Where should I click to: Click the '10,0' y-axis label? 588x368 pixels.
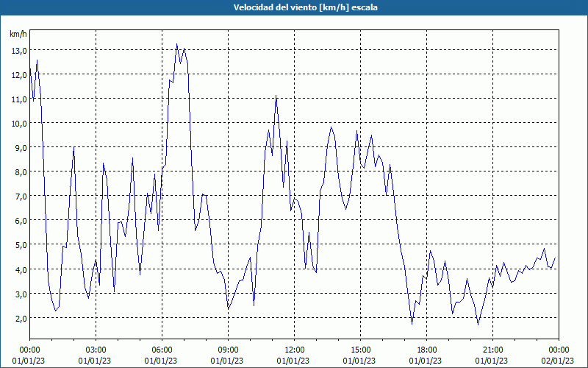pos(19,124)
